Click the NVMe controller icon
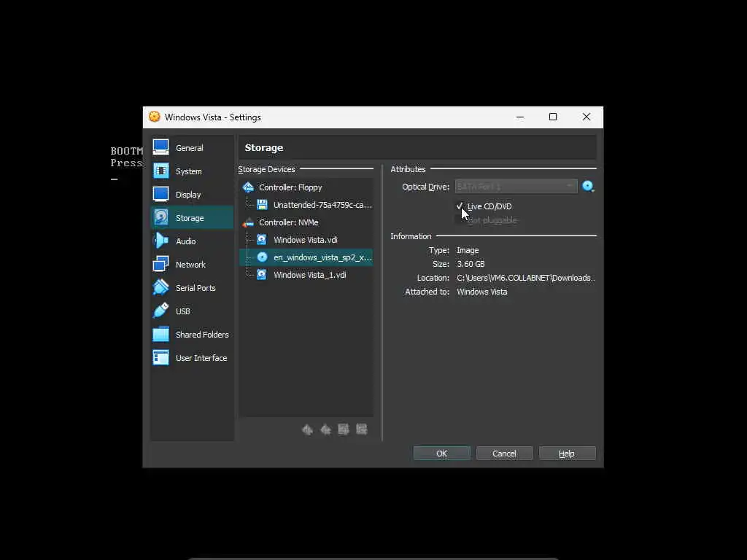 248,222
